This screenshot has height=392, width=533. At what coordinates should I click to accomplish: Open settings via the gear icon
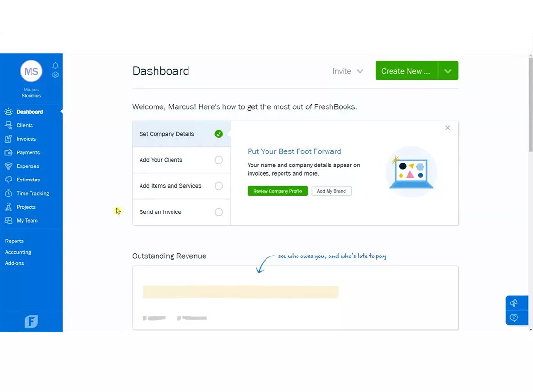tap(55, 75)
